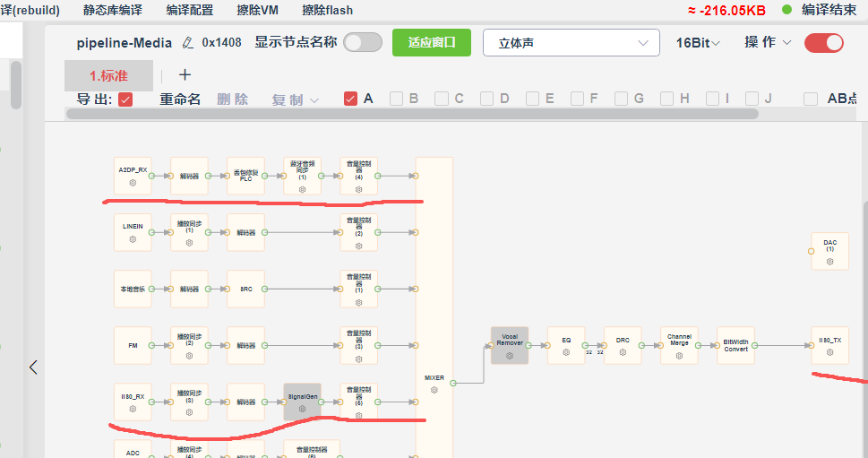Open settings gear on A2DP_RX node
The height and width of the screenshot is (458, 868).
[133, 183]
